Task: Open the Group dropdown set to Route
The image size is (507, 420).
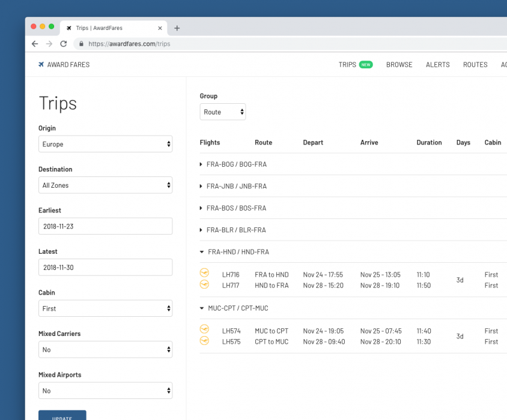Action: [222, 112]
